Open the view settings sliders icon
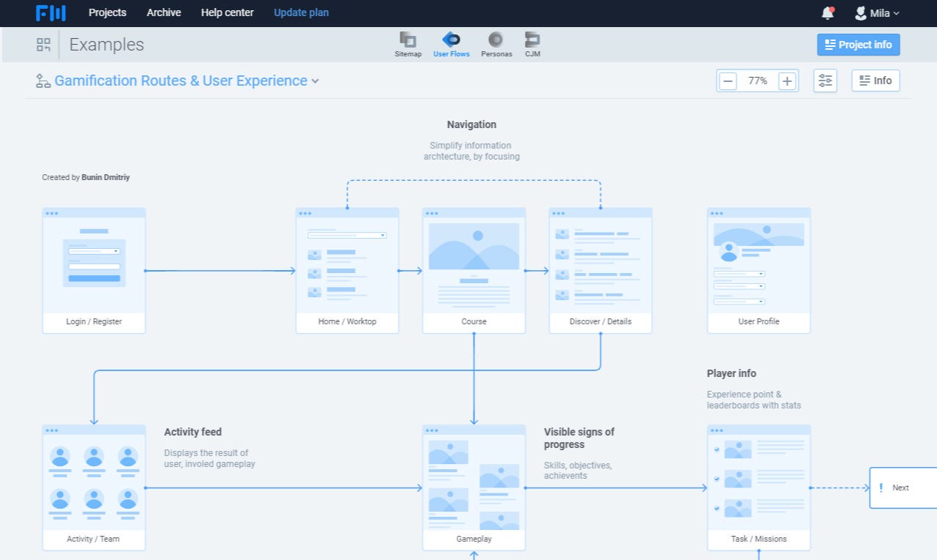Viewport: 937px width, 560px height. (825, 81)
